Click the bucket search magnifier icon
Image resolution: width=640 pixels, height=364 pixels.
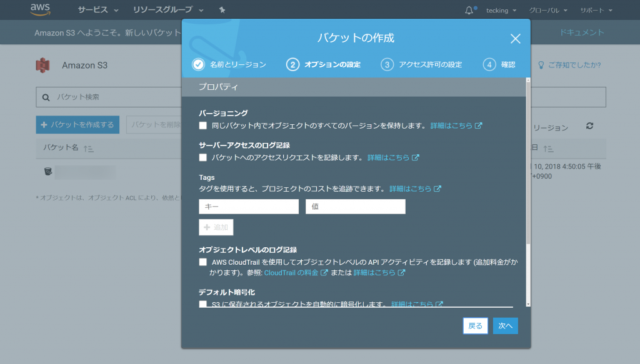pyautogui.click(x=46, y=97)
